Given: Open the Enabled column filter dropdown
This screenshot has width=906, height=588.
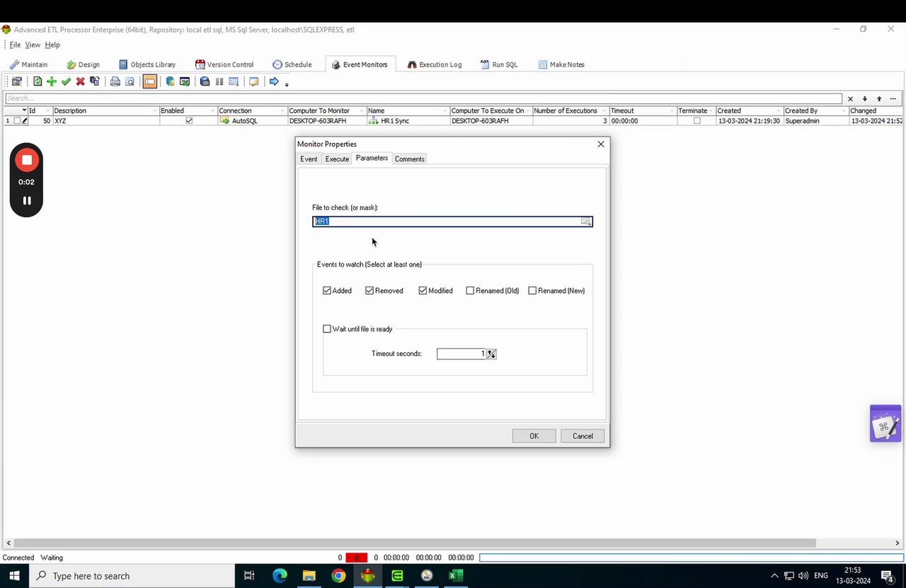Looking at the screenshot, I should (x=212, y=111).
